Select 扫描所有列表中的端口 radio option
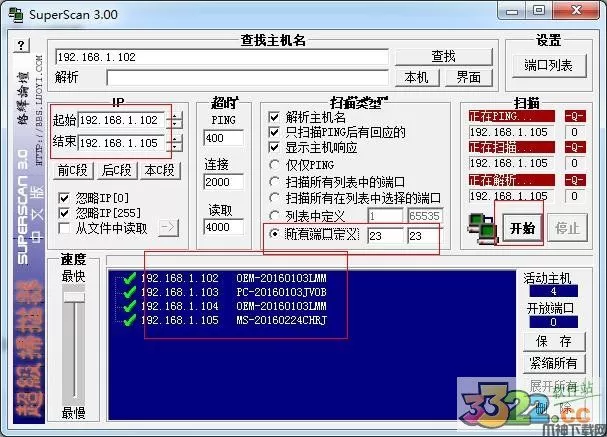 (274, 182)
